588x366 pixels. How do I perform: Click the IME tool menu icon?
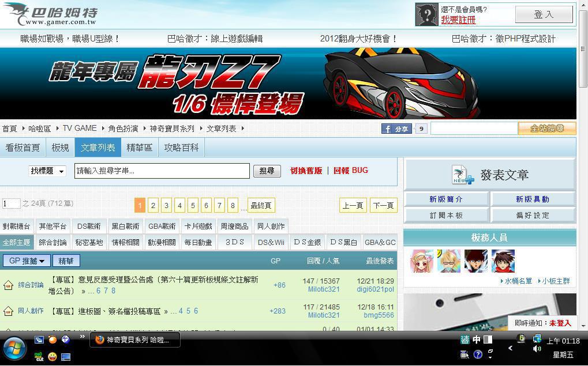click(x=465, y=354)
